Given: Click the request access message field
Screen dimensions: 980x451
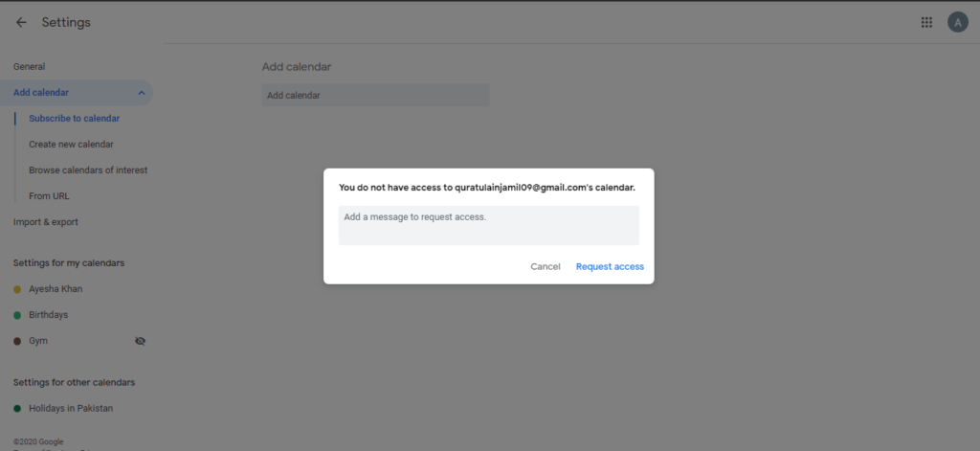Looking at the screenshot, I should point(489,225).
